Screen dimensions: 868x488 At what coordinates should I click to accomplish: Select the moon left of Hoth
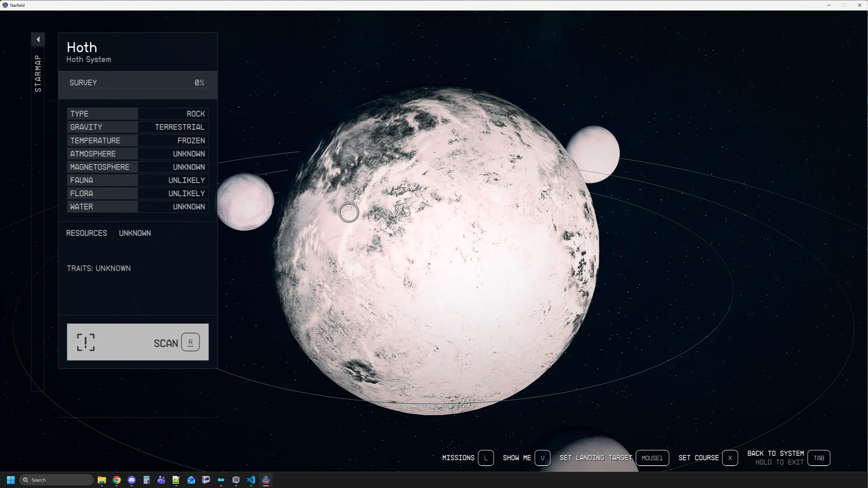245,202
